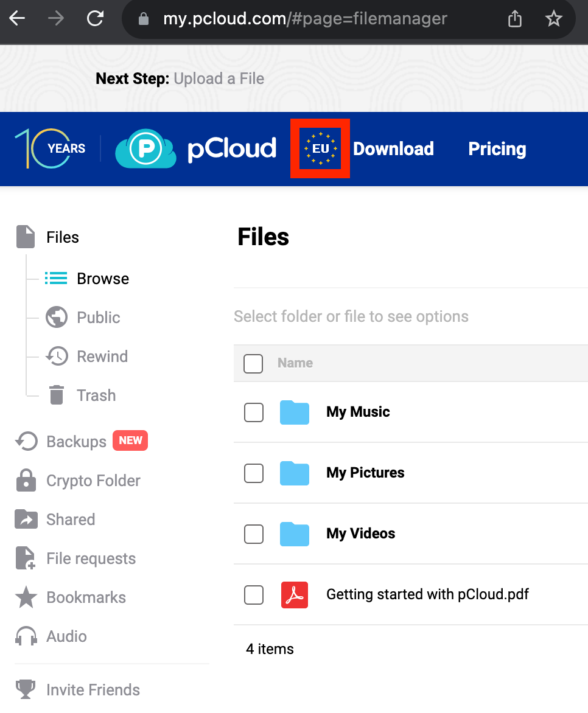Check the select-all checkbox in header row

tap(253, 363)
